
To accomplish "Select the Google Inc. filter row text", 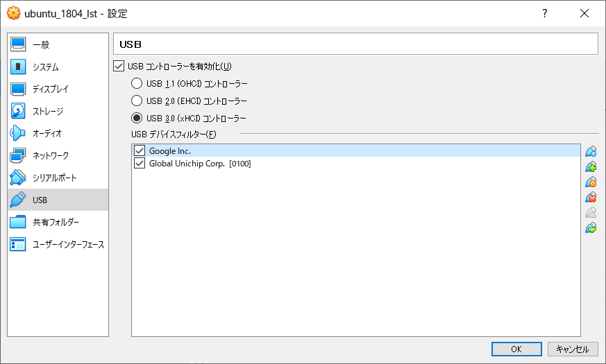I will point(170,151).
